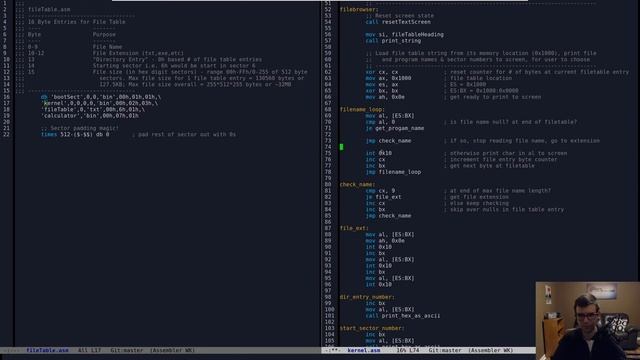Place cursor on the 'filebrowser:' label
640x360 pixels.
(x=359, y=9)
